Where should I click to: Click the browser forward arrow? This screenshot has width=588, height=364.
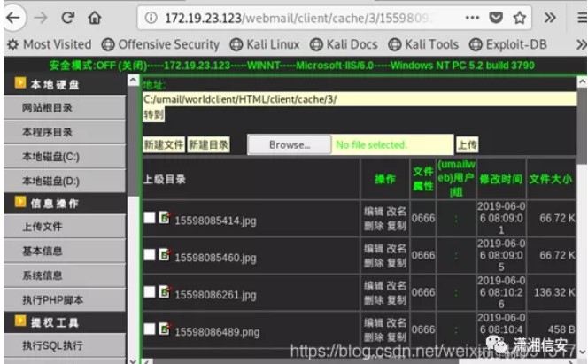(41, 18)
